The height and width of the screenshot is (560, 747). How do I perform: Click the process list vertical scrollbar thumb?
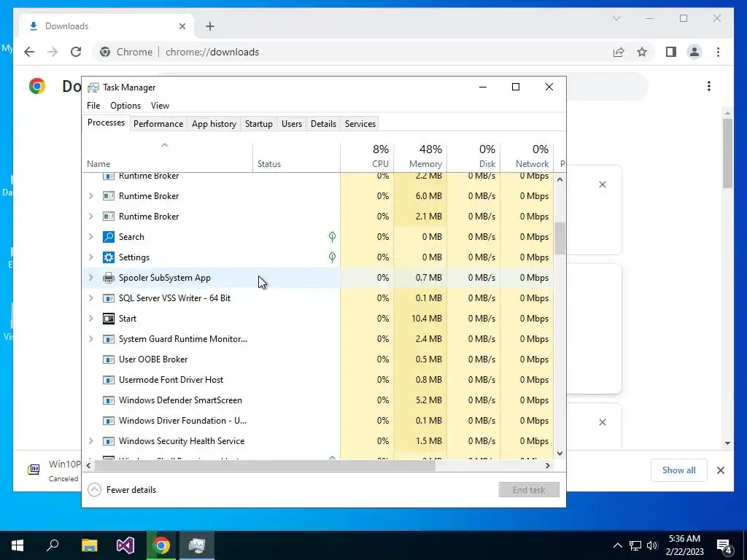click(560, 238)
